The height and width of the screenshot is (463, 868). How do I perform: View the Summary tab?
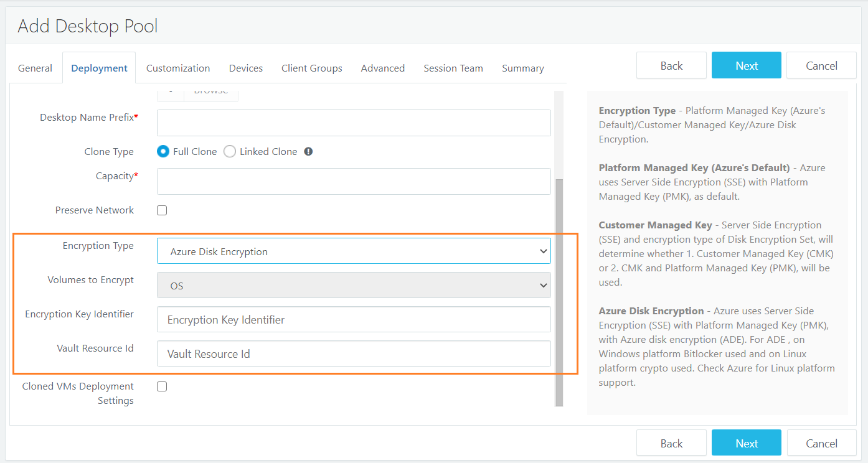(x=523, y=68)
